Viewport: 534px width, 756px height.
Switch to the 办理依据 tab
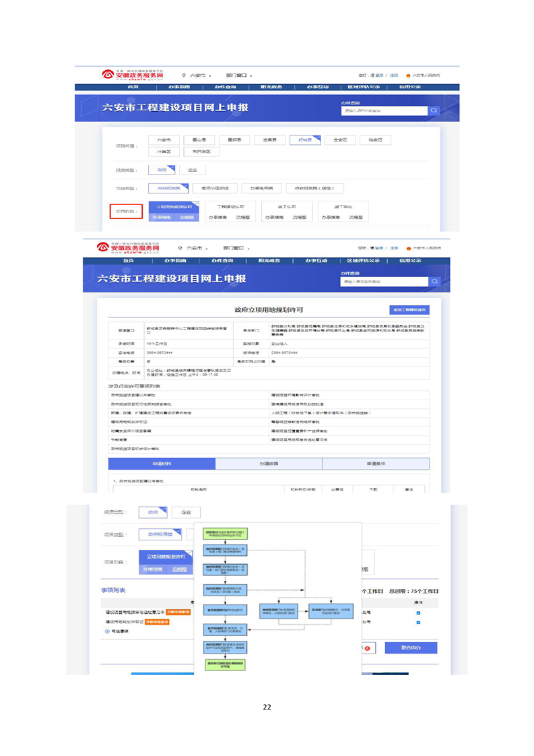point(269,464)
